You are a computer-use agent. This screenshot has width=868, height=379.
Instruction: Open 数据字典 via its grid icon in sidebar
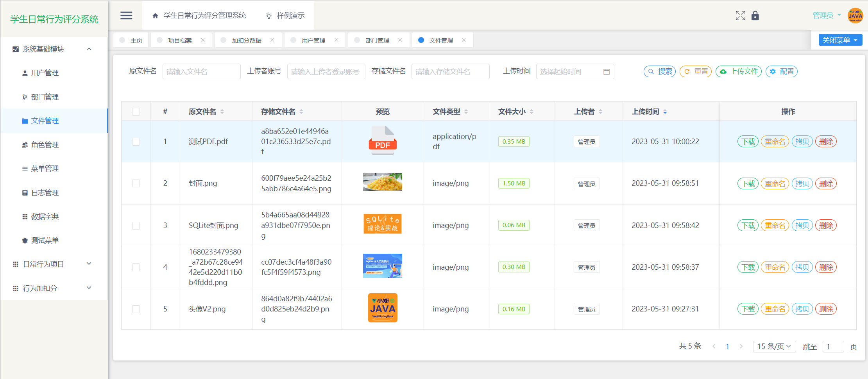tap(25, 216)
